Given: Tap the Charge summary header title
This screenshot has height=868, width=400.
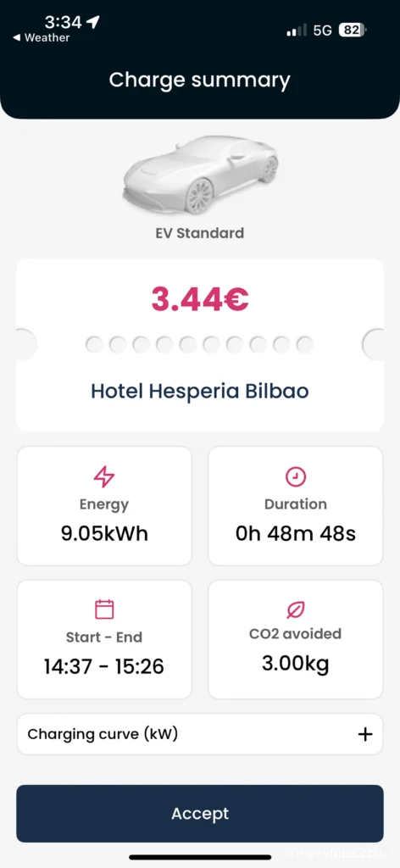Looking at the screenshot, I should coord(200,80).
